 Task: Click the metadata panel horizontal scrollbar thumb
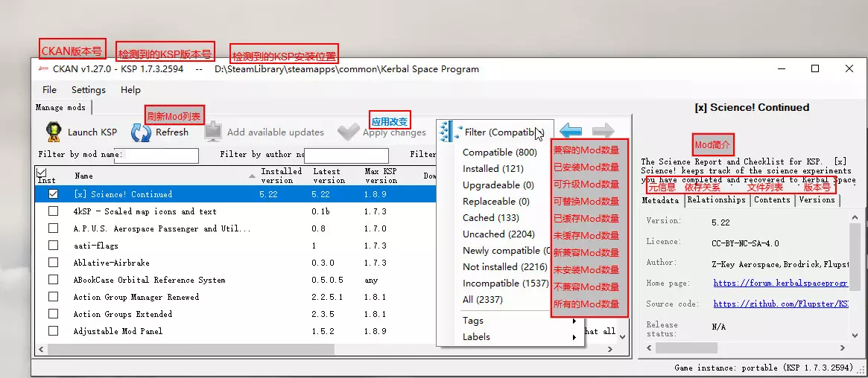coord(686,347)
